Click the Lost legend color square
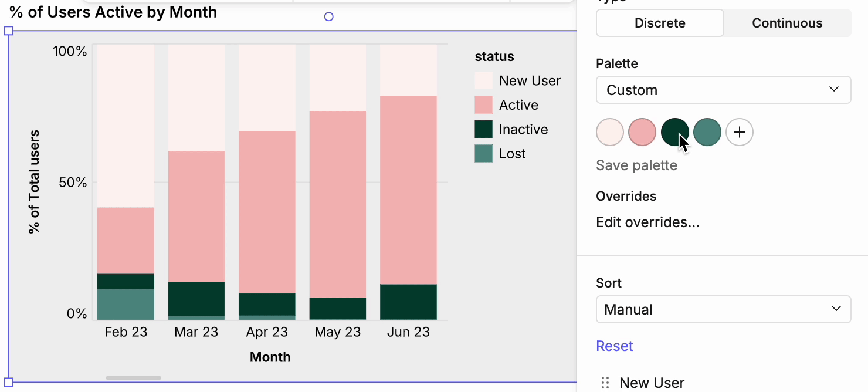 tap(484, 154)
